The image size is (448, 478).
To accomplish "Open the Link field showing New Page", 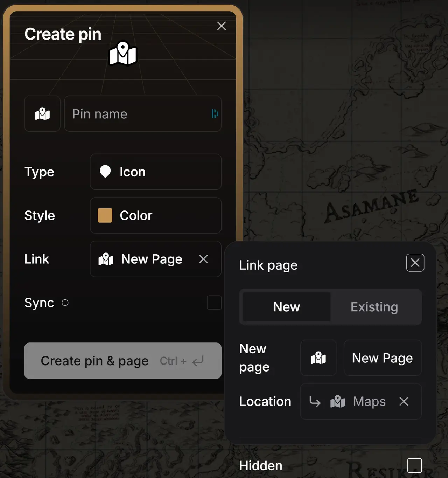I will click(156, 259).
